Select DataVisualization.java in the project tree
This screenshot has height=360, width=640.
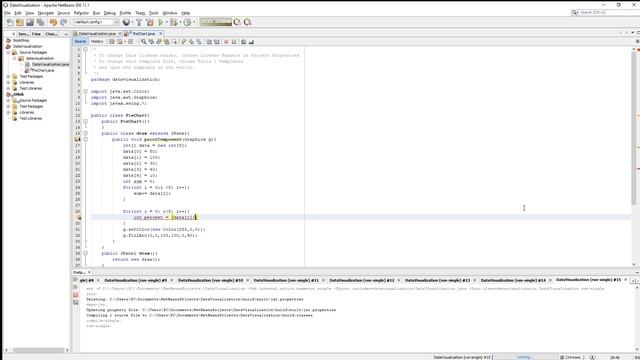coord(50,64)
